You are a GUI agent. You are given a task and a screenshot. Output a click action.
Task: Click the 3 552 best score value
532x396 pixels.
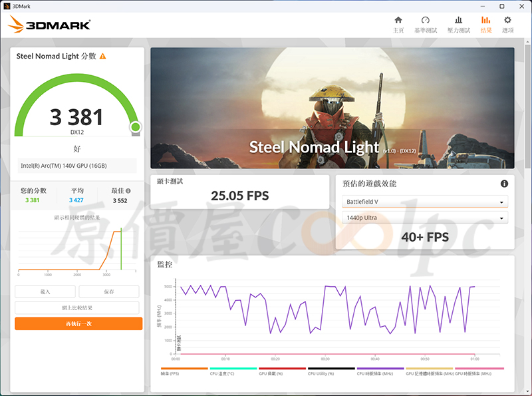pos(120,201)
